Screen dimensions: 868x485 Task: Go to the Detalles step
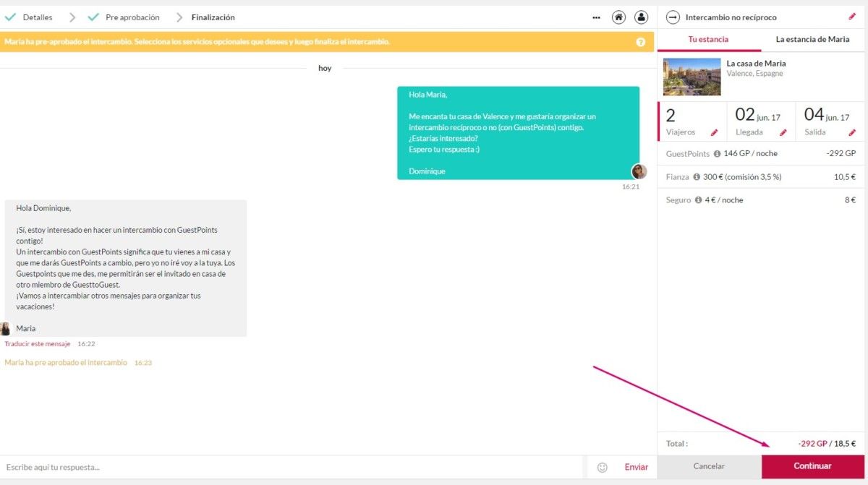click(x=38, y=17)
